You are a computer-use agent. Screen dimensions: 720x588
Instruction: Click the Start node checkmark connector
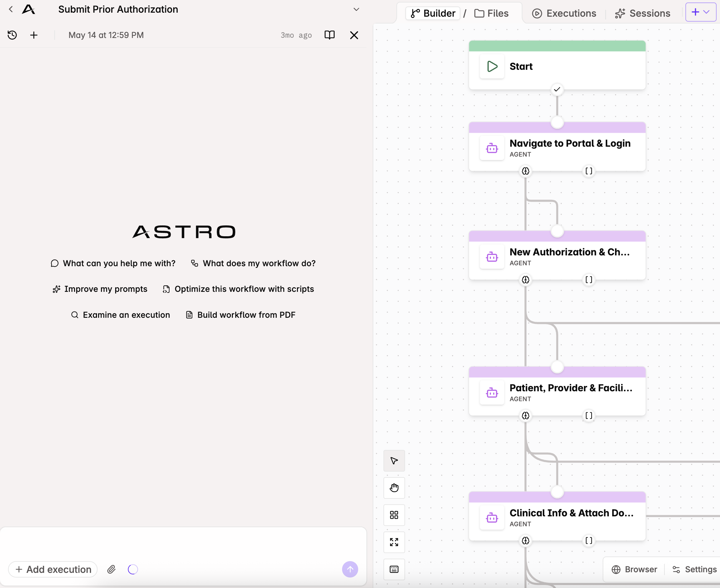click(557, 90)
